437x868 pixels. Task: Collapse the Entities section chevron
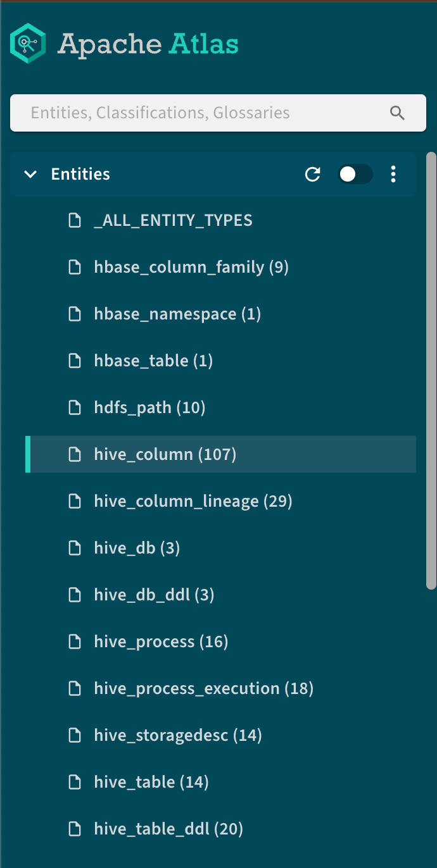pyautogui.click(x=30, y=175)
